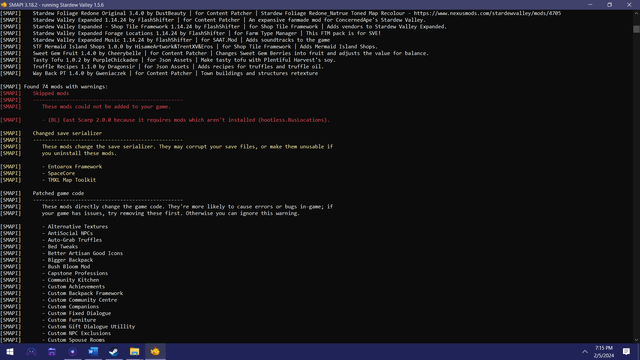The height and width of the screenshot is (360, 640).
Task: Click the vertical scrollbar thumb
Action: tap(636, 29)
